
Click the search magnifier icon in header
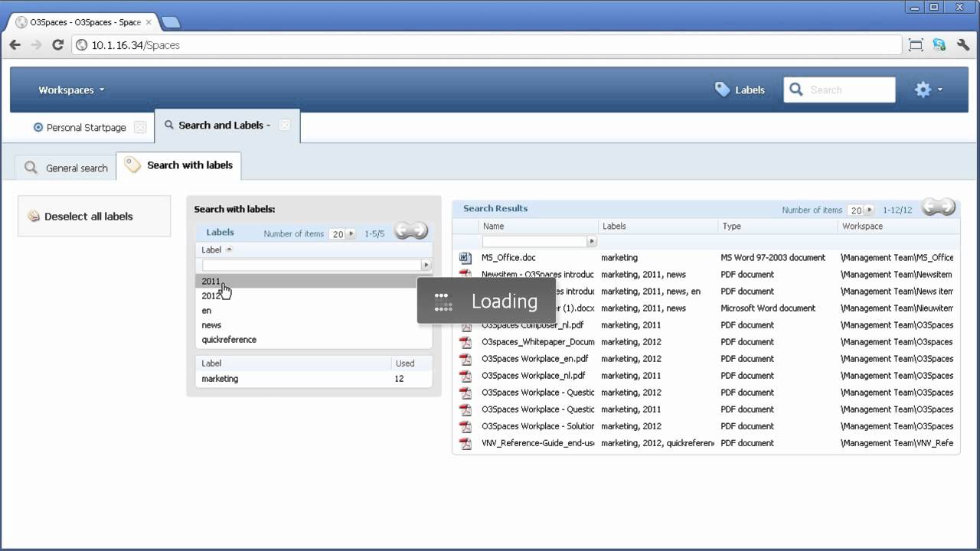click(x=796, y=90)
